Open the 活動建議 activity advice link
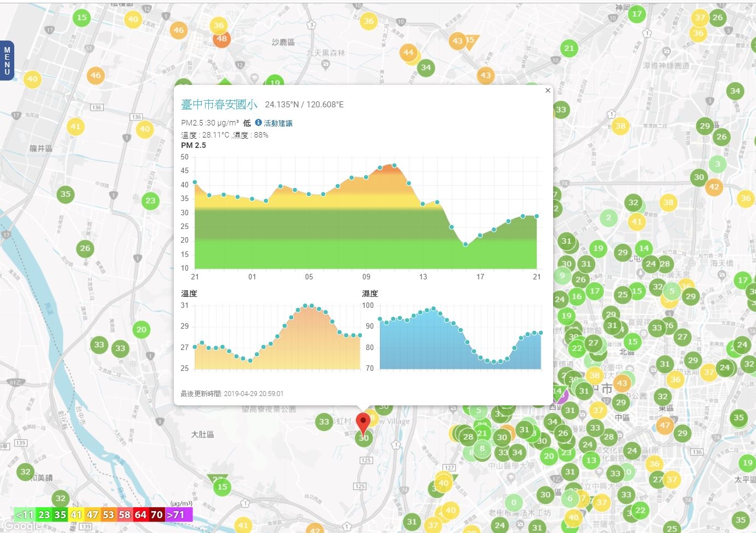The image size is (756, 533). click(278, 123)
